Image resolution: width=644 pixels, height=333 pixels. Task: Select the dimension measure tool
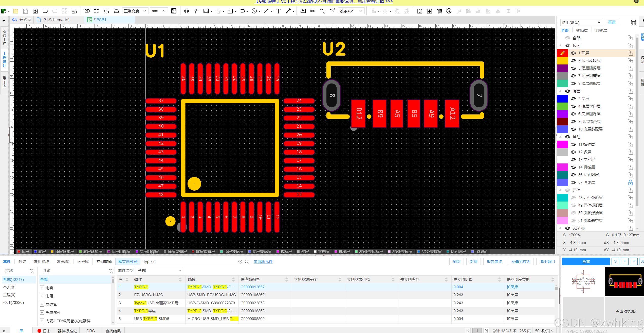tap(288, 11)
